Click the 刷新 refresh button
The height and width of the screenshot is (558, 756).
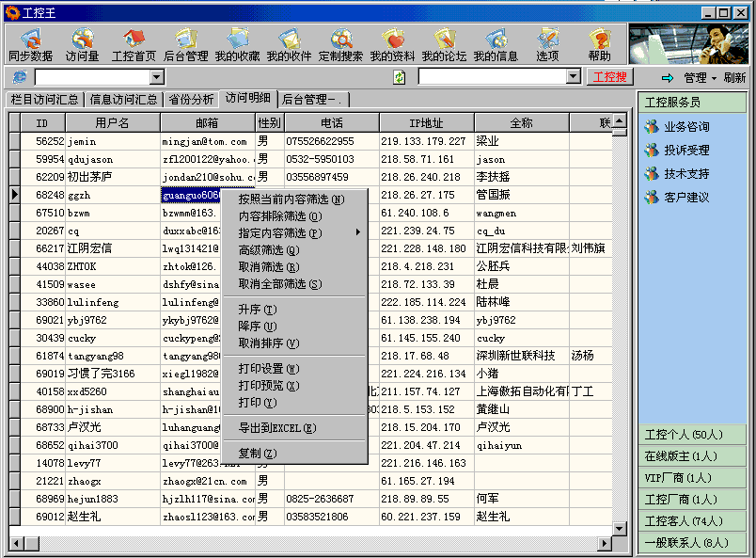(734, 77)
